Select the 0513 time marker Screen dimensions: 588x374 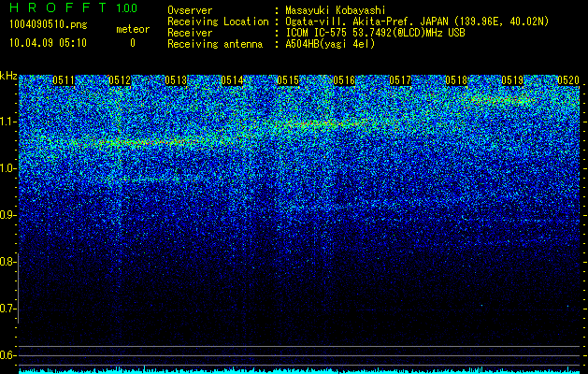[176, 80]
